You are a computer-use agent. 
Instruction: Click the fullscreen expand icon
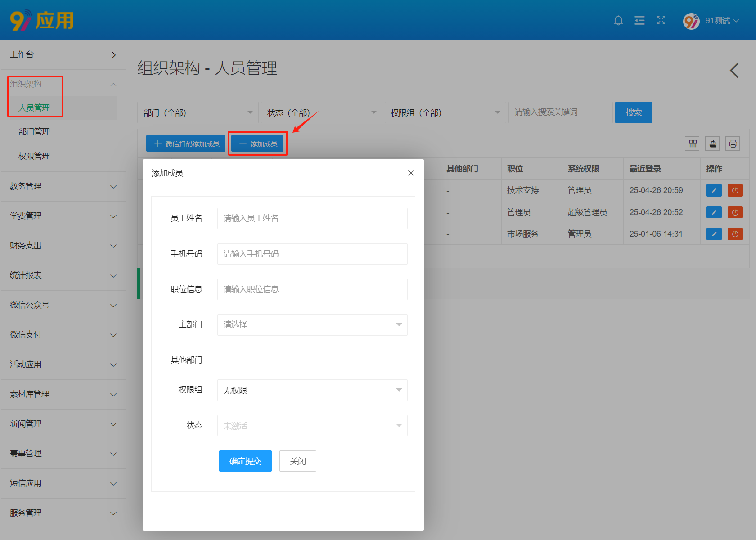pos(661,21)
